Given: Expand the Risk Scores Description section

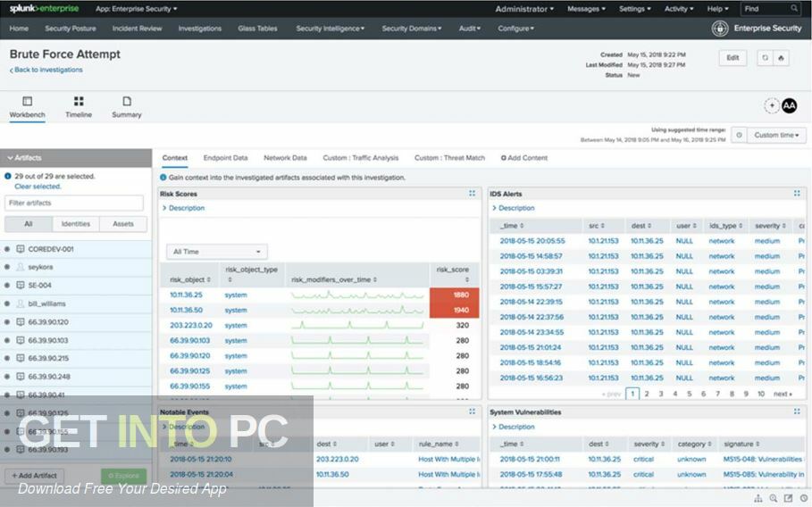Looking at the screenshot, I should click(183, 208).
